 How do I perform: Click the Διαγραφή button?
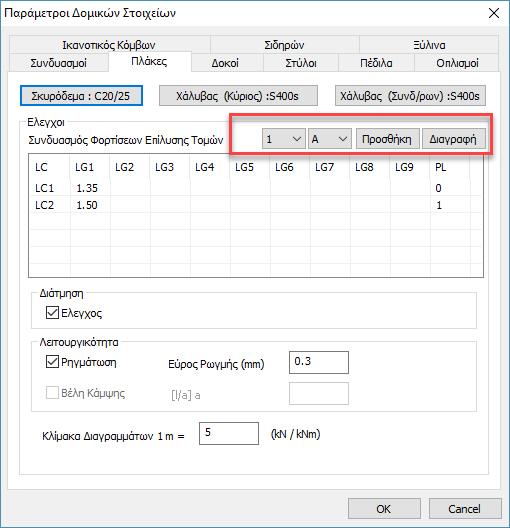point(453,139)
